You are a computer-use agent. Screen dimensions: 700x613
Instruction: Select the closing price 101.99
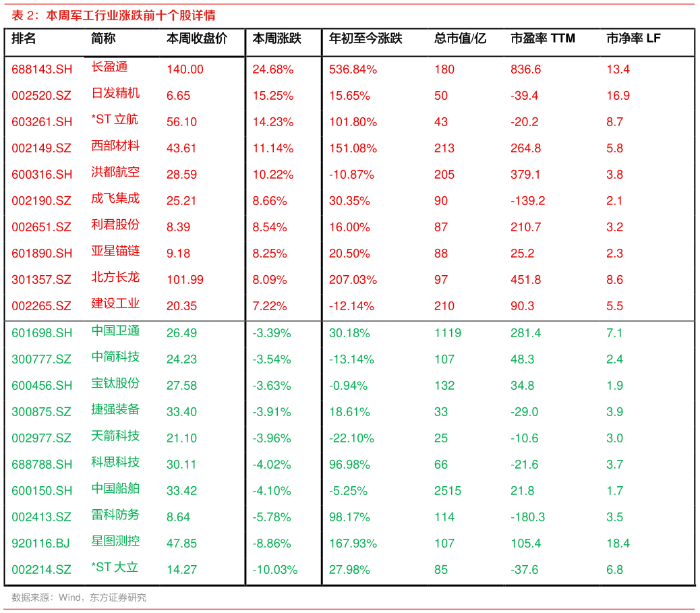pyautogui.click(x=185, y=280)
